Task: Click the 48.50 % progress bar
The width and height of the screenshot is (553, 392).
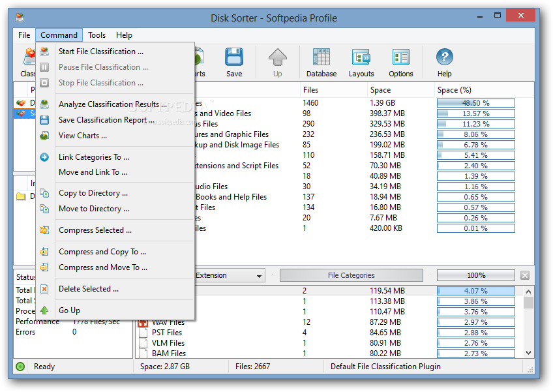Action: pyautogui.click(x=476, y=103)
